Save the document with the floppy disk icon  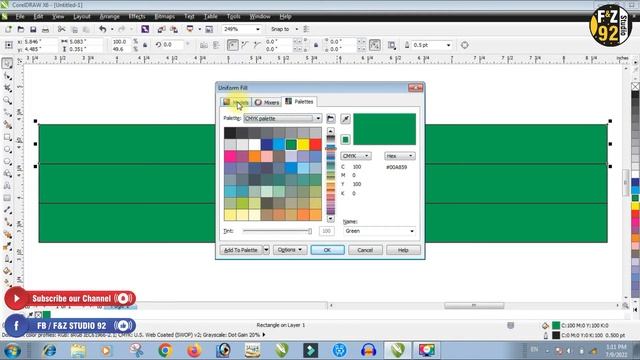click(x=33, y=29)
